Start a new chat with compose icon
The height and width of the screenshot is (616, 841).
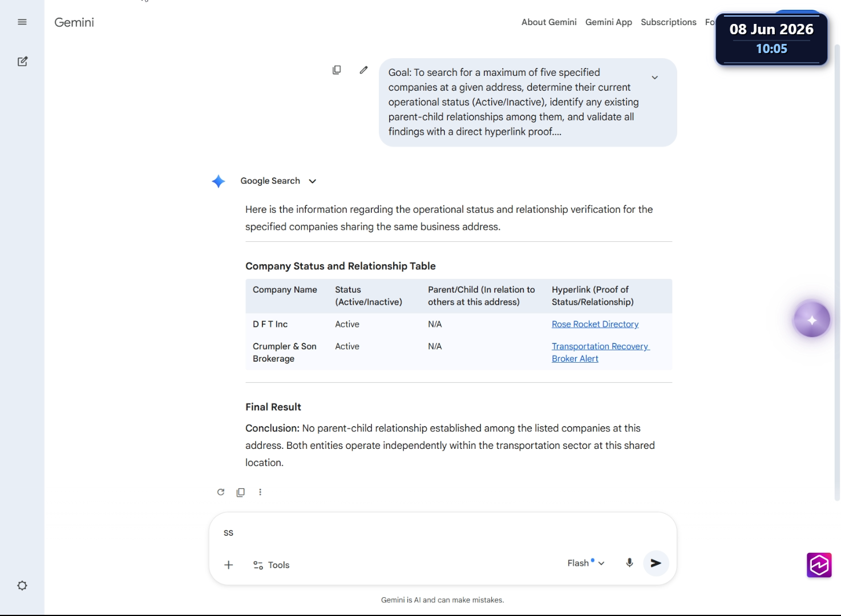tap(22, 62)
